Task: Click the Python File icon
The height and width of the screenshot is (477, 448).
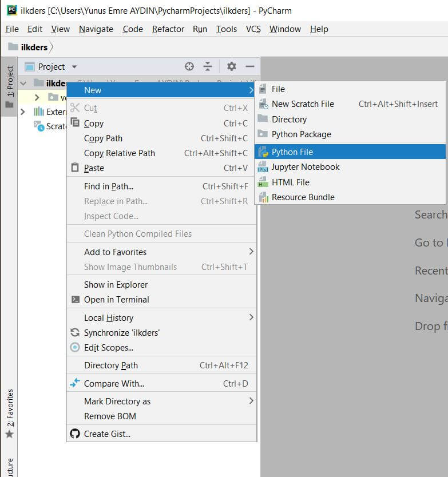Action: point(263,152)
